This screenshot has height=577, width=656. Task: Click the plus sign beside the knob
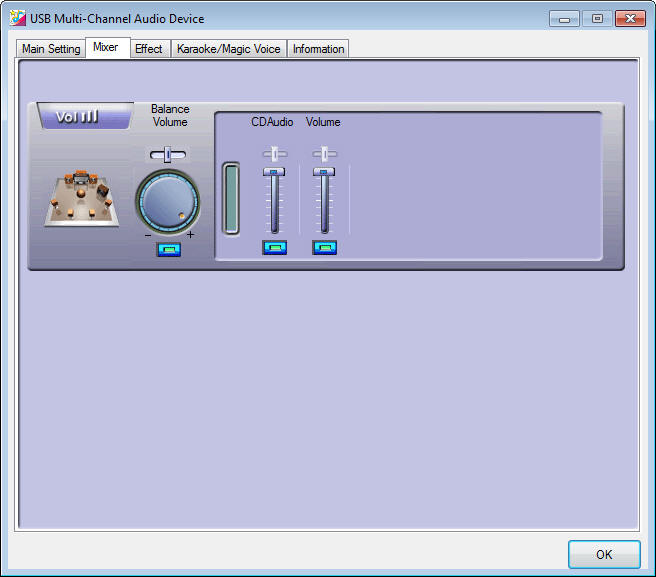tap(190, 235)
